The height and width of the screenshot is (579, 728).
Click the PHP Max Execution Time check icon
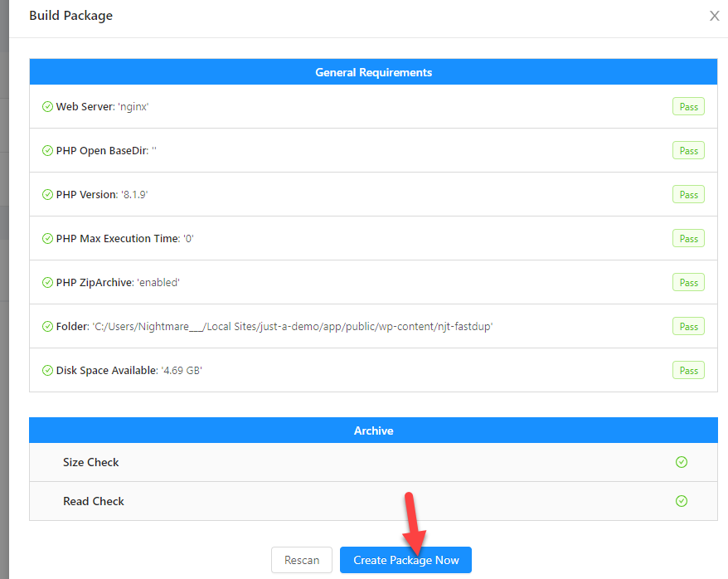tap(47, 239)
